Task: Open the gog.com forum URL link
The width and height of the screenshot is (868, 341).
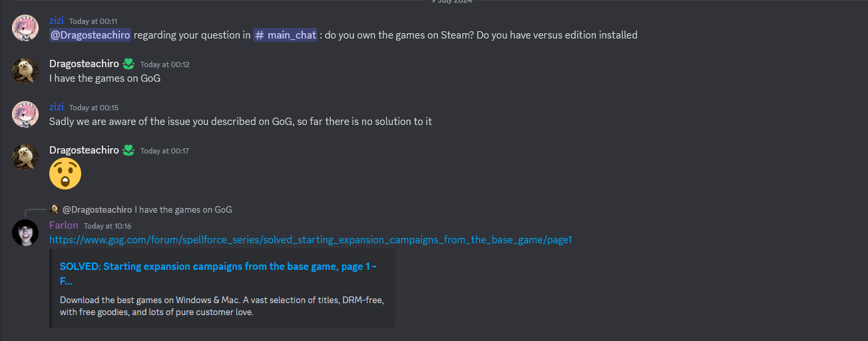Action: [310, 240]
